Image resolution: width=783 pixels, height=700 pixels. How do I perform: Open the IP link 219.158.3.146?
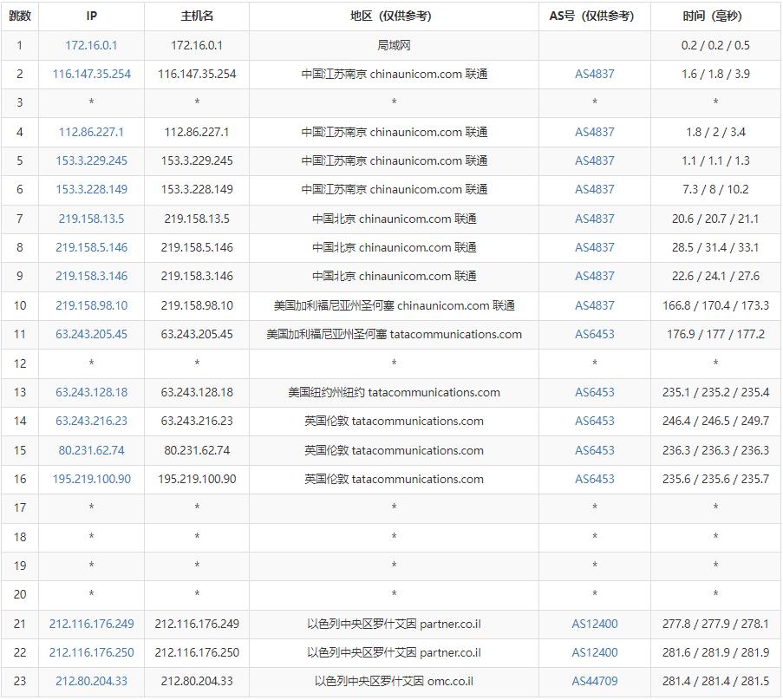click(91, 276)
